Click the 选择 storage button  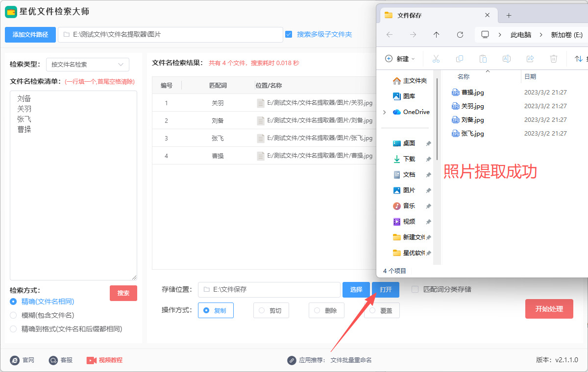(356, 290)
